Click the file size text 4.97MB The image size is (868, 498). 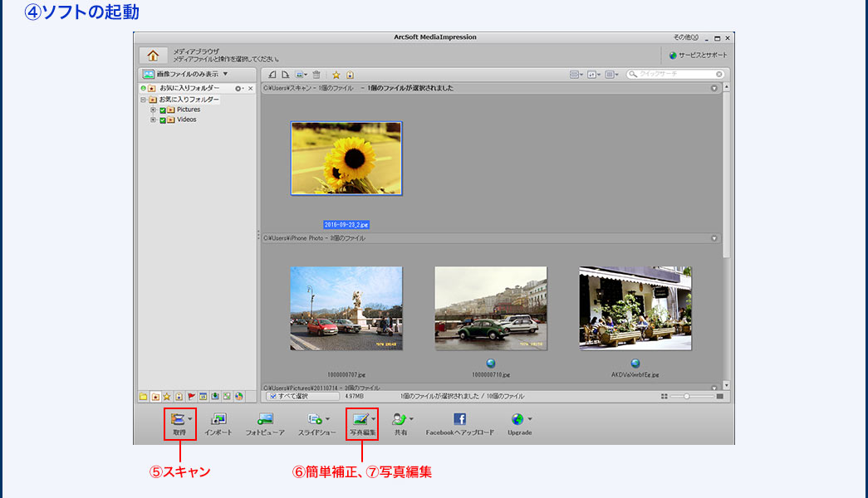[355, 396]
